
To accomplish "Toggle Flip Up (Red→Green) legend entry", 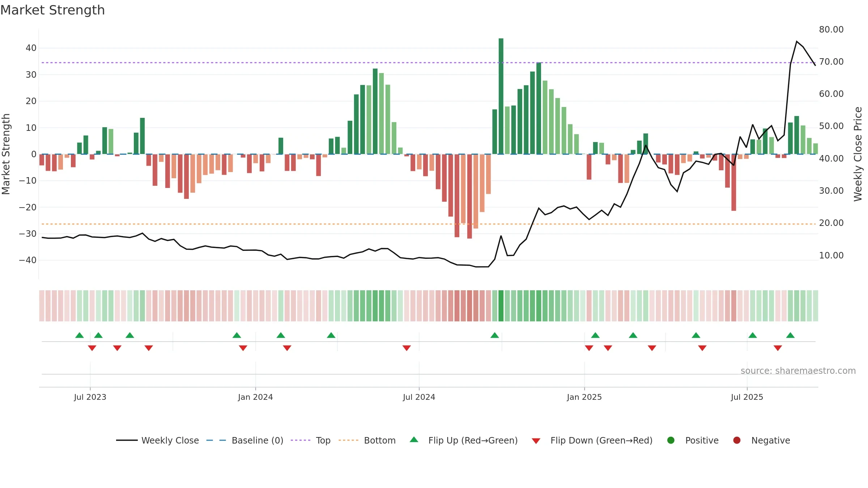I will pyautogui.click(x=464, y=440).
